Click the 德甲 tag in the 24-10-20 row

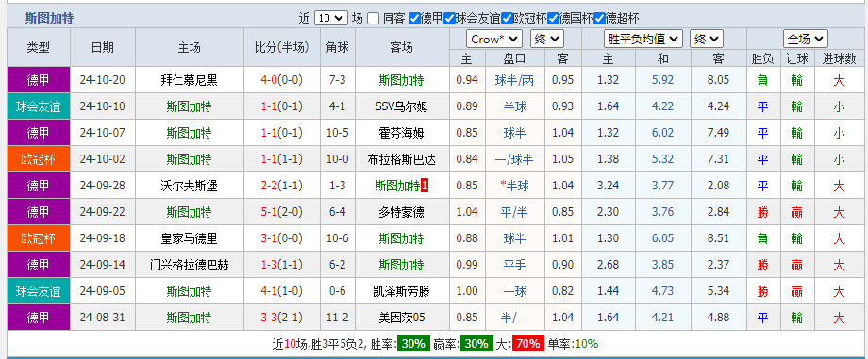[38, 80]
